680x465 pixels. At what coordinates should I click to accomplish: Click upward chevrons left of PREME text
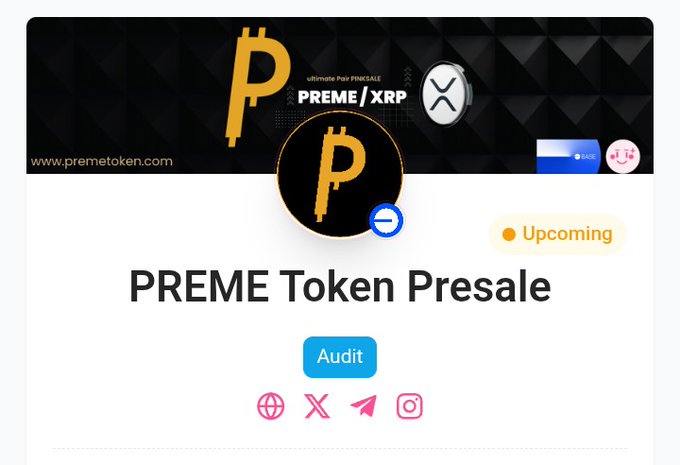coord(291,95)
